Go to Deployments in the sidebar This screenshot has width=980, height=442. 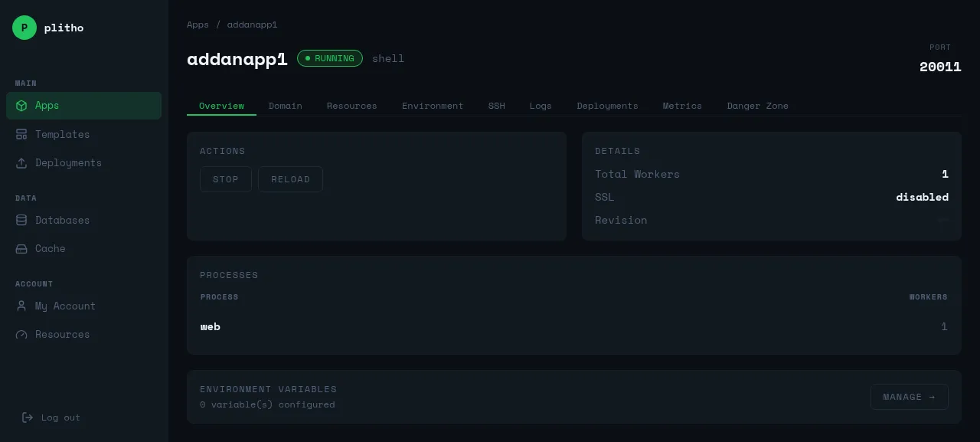pos(83,162)
